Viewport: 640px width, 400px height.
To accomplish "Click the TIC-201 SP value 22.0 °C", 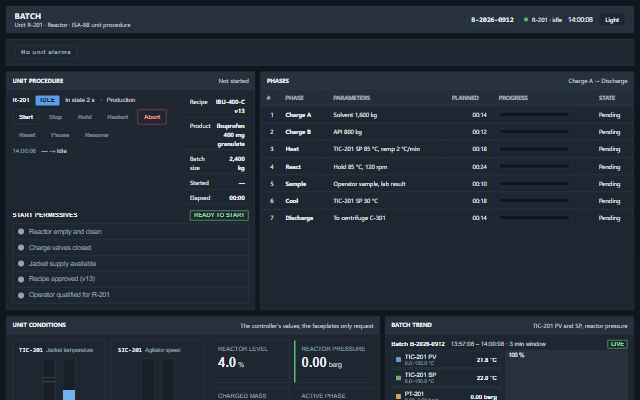I will pyautogui.click(x=487, y=378).
